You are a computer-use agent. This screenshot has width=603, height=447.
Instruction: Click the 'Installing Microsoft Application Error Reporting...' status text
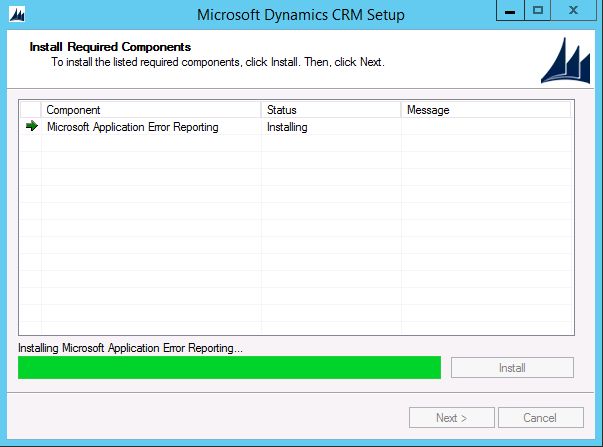click(x=130, y=348)
